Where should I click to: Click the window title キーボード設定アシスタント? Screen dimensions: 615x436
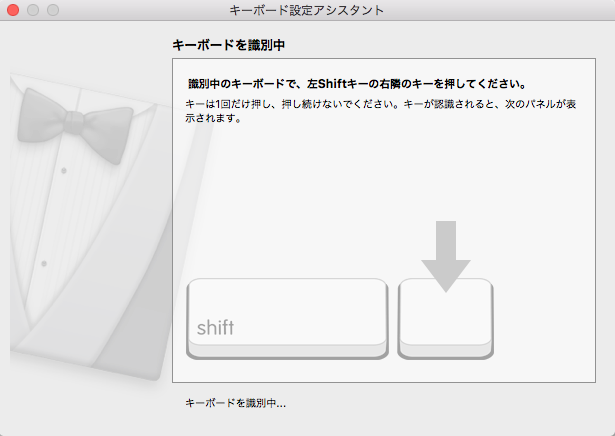[307, 10]
